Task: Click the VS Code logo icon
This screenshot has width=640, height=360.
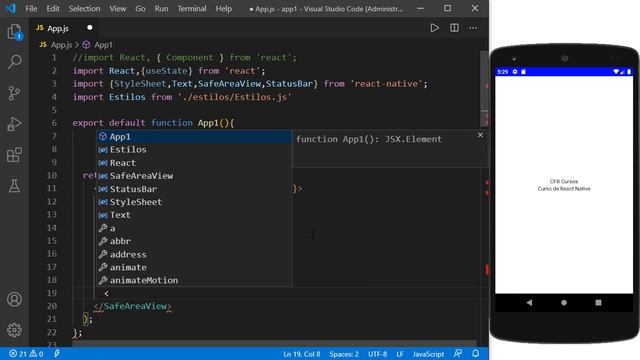Action: (x=11, y=8)
